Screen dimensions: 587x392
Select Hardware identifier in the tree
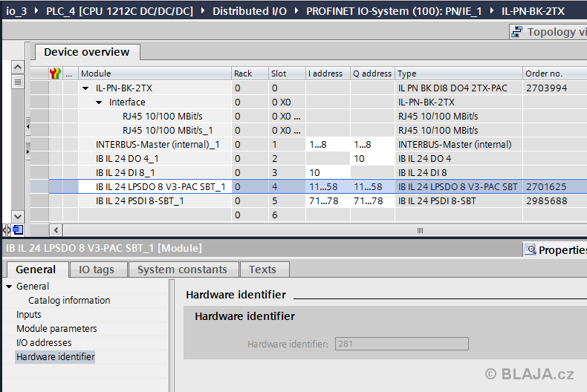point(56,357)
